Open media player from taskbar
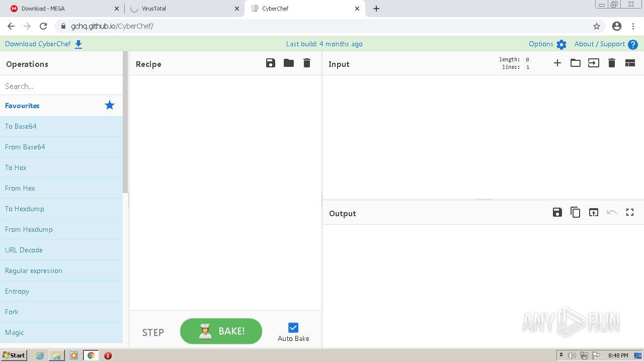Viewport: 644px width, 362px height. 74,355
